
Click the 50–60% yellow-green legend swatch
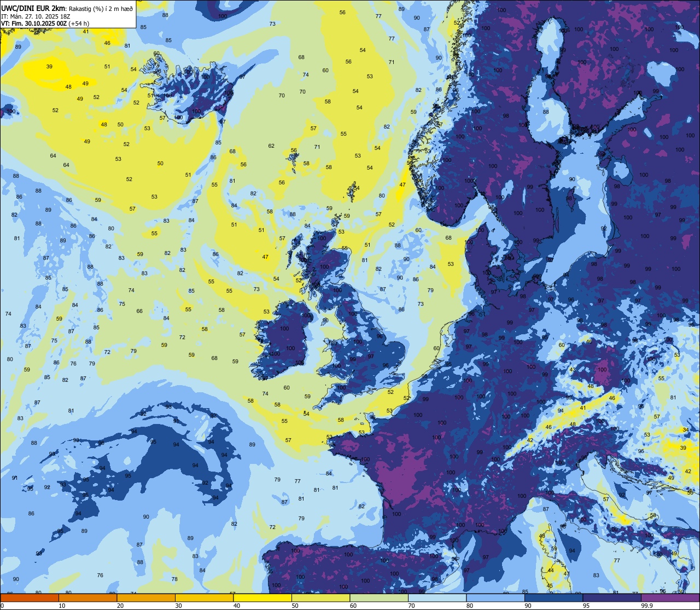click(320, 597)
